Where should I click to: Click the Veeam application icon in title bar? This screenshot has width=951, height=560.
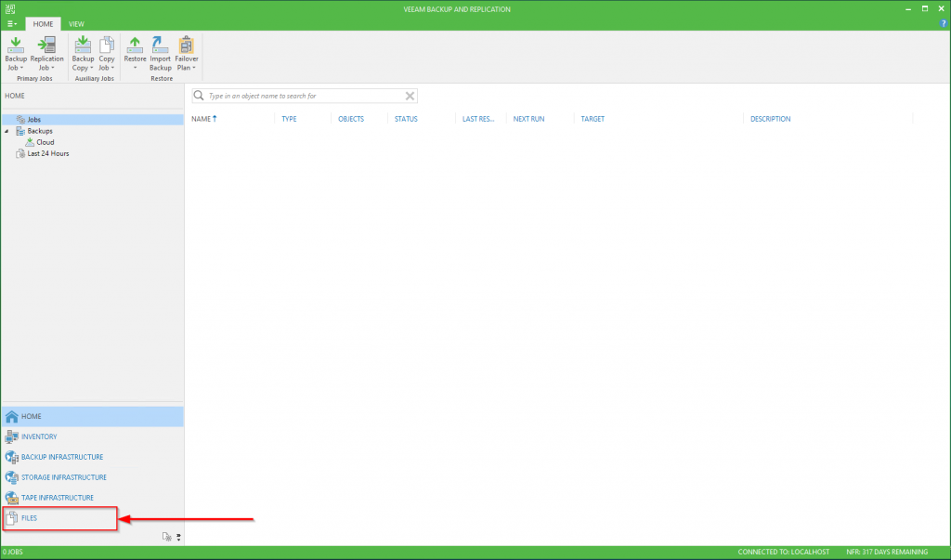[x=9, y=8]
